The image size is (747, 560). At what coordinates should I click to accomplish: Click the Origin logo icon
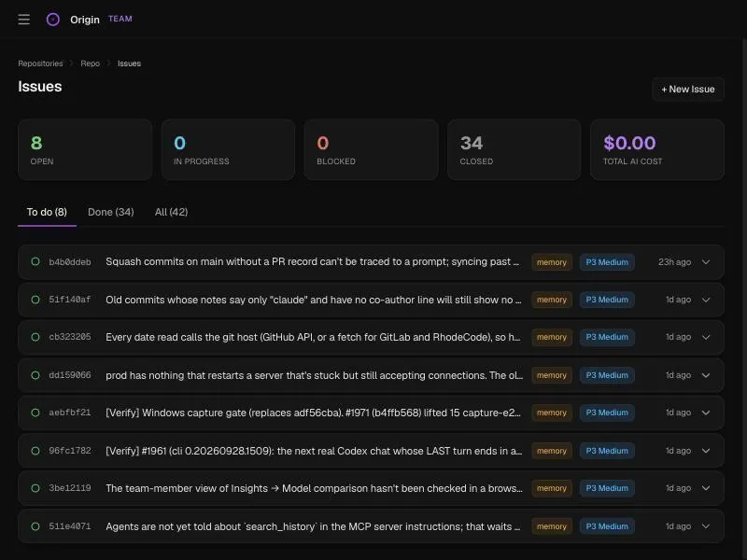click(x=53, y=20)
